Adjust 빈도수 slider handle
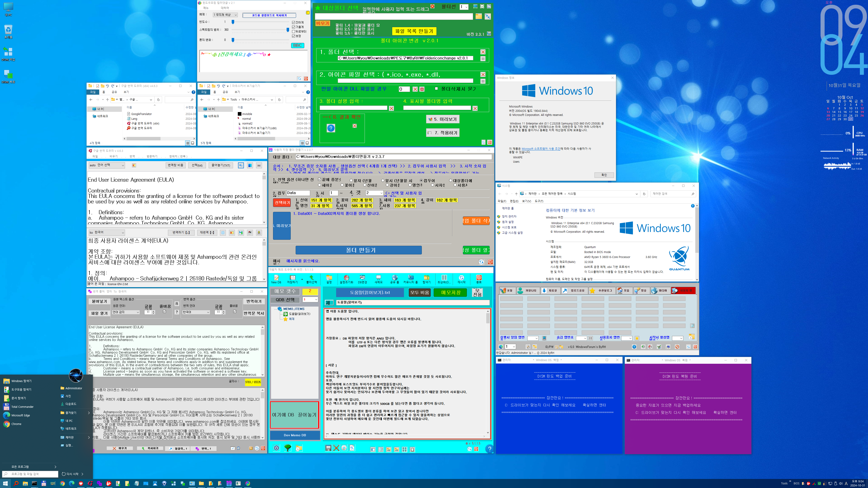 tap(233, 22)
